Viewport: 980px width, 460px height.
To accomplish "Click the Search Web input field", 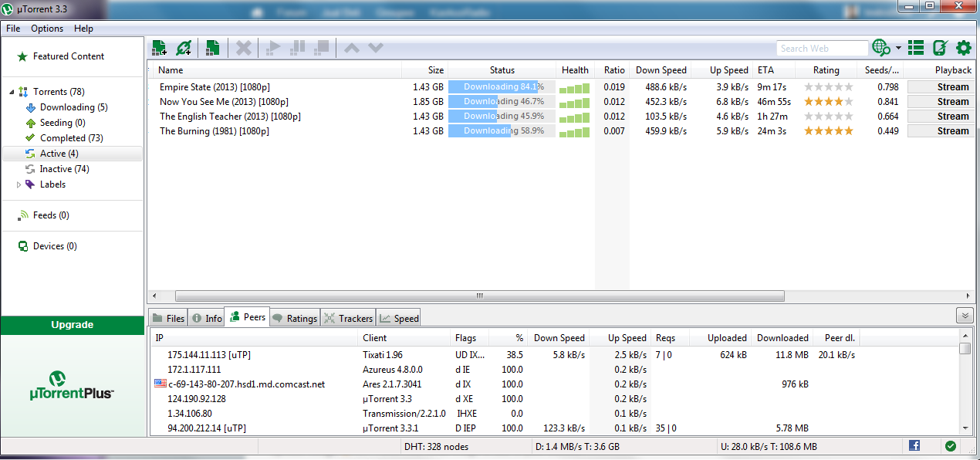I will coord(822,49).
